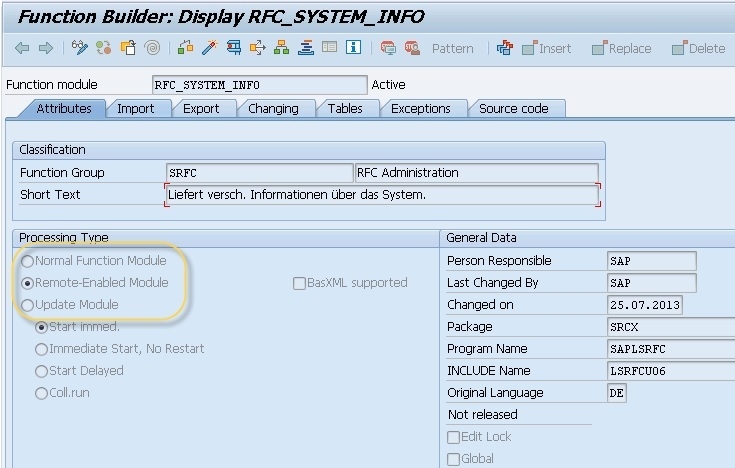Select Normal Function Module radio button

point(28,261)
